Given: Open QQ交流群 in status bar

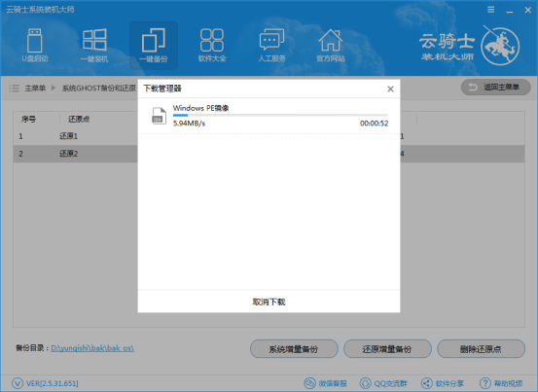Looking at the screenshot, I should click(x=383, y=383).
